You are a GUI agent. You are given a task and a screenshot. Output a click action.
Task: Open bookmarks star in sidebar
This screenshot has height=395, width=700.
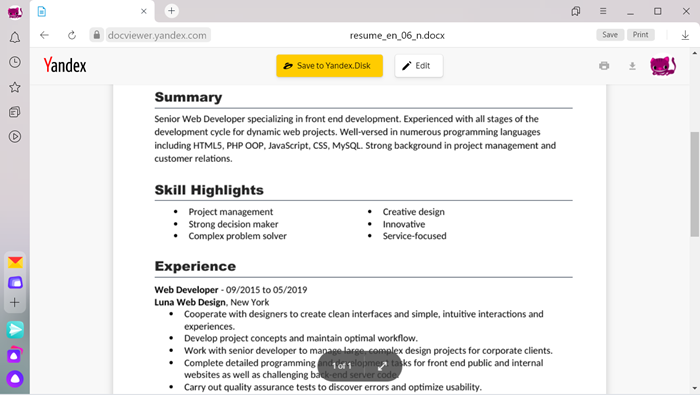[x=15, y=87]
